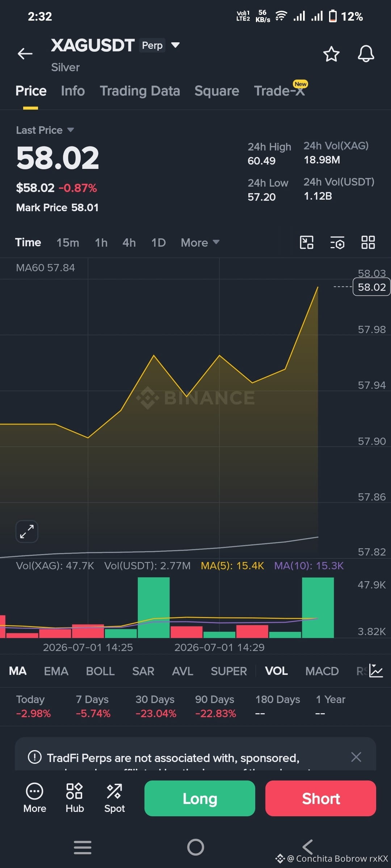The image size is (391, 868).
Task: Tap the 7 Days -5.74% performance
Action: (x=93, y=706)
